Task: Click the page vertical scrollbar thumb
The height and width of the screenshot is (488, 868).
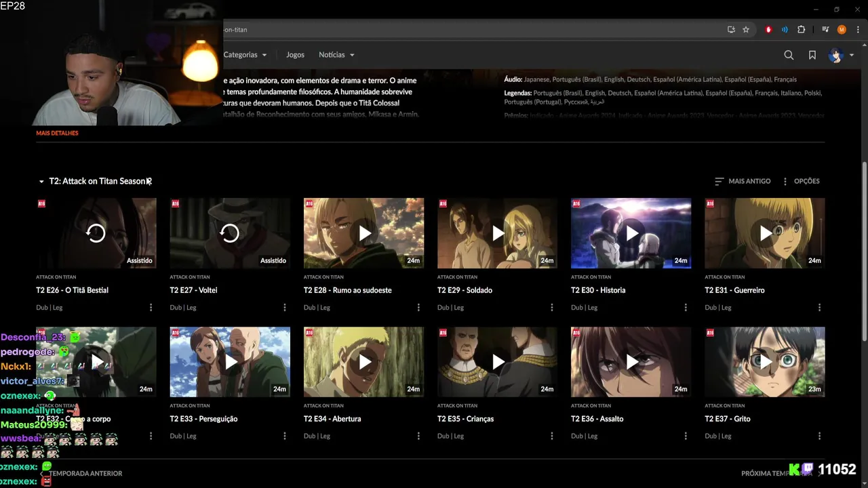Action: pos(864,251)
